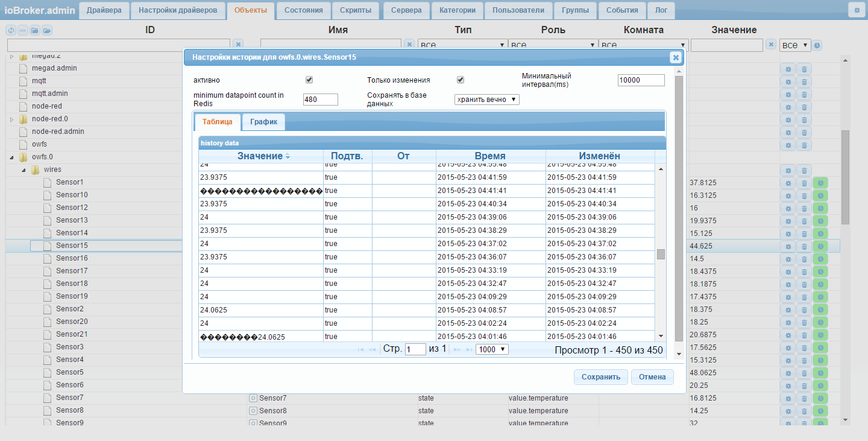
Task: Sort history by Изменён column header
Action: point(600,156)
